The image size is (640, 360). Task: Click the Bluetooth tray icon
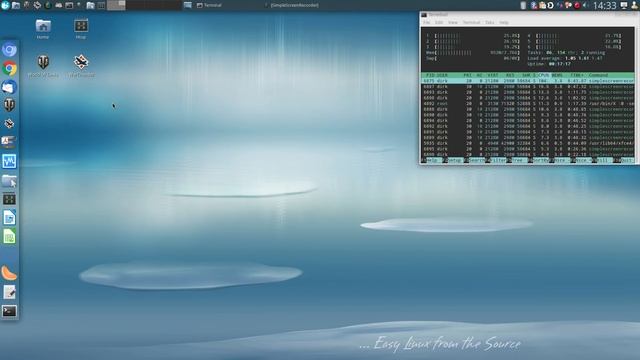(x=534, y=5)
